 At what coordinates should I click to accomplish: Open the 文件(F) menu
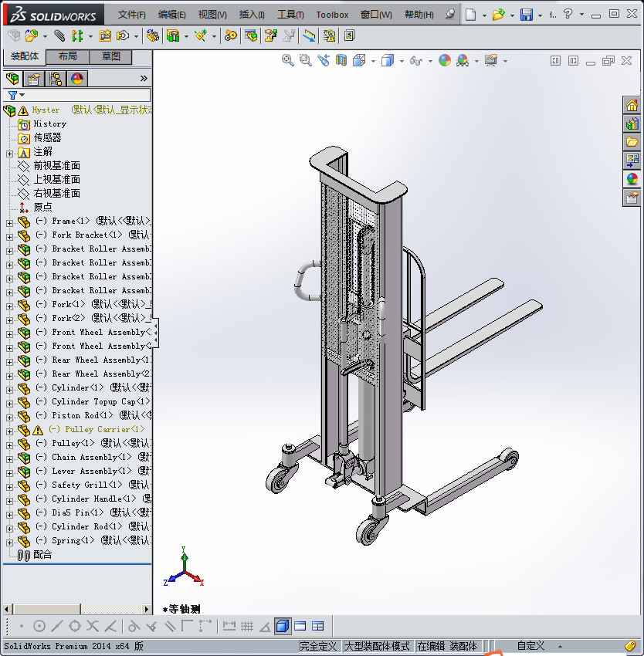[x=131, y=15]
